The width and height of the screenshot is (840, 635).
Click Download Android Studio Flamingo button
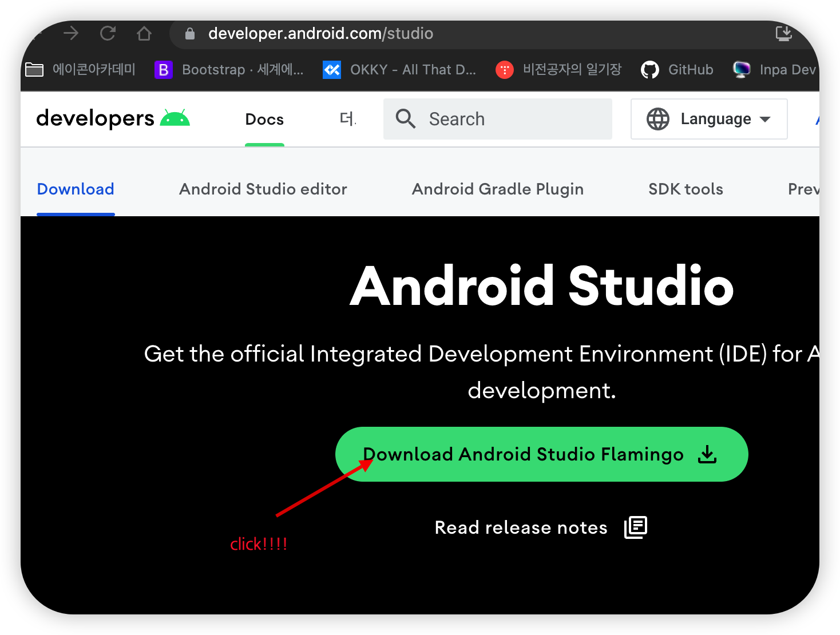tap(541, 454)
